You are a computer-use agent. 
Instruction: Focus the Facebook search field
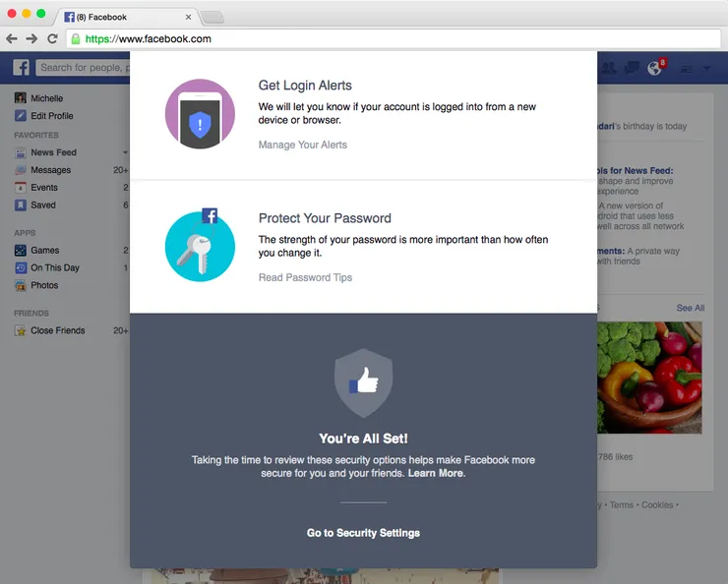(x=84, y=68)
